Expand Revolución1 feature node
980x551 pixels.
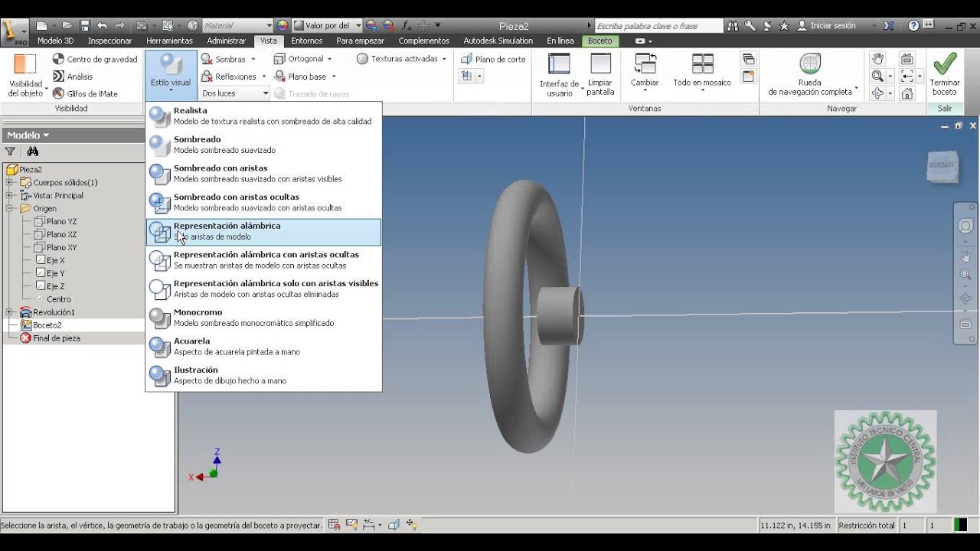(x=9, y=312)
